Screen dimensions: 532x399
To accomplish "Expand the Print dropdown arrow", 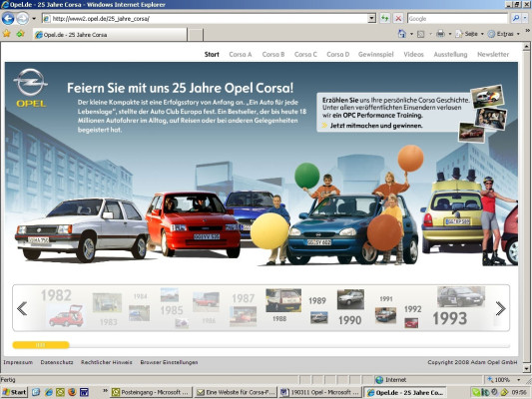I will [x=450, y=34].
